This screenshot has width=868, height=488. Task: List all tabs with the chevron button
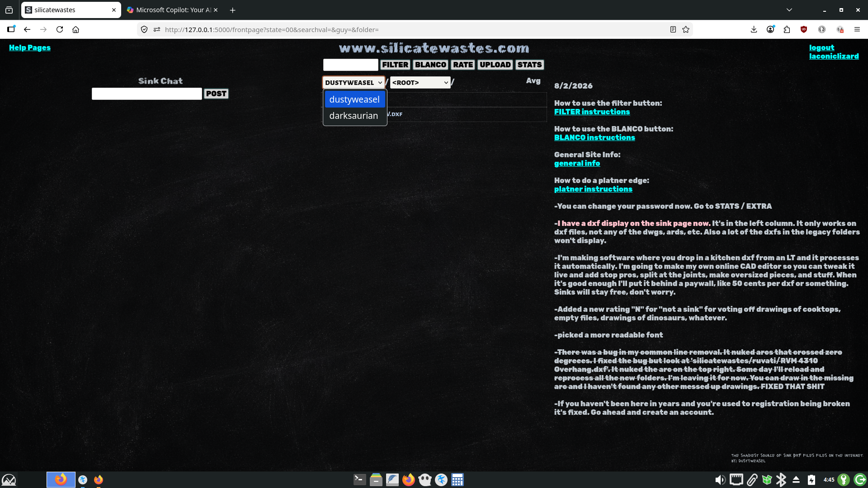(x=789, y=10)
